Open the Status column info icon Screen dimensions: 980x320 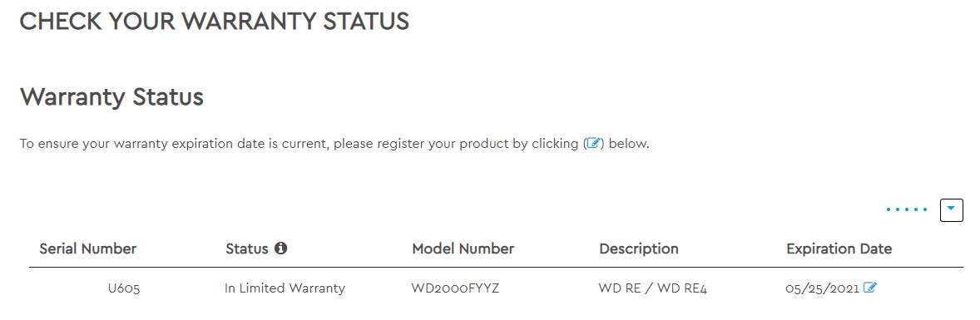[x=281, y=249]
